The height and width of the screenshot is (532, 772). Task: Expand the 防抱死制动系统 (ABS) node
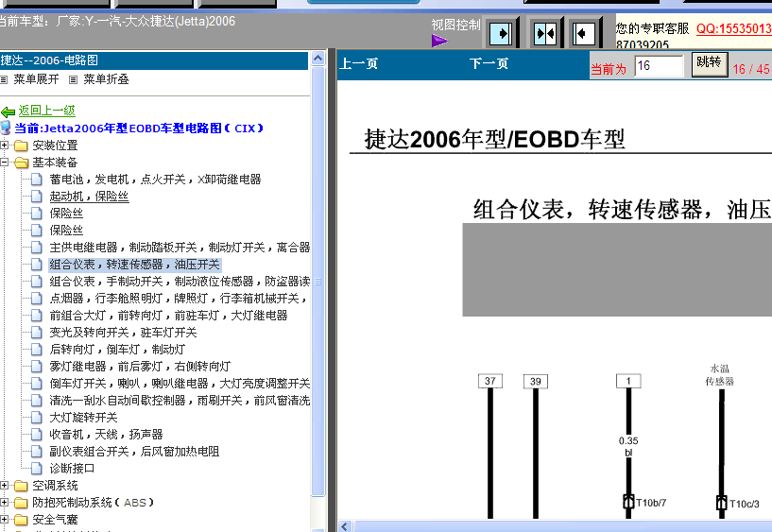(4, 503)
